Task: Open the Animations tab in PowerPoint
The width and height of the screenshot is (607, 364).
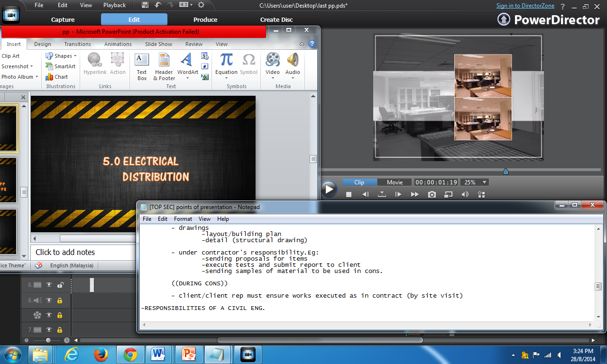Action: 118,44
